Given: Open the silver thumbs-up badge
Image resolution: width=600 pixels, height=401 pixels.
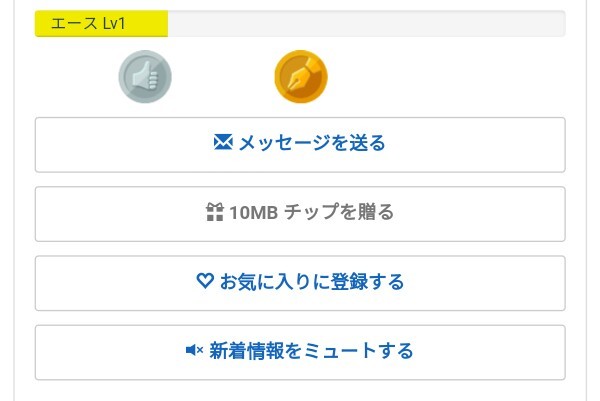Looking at the screenshot, I should click(145, 76).
